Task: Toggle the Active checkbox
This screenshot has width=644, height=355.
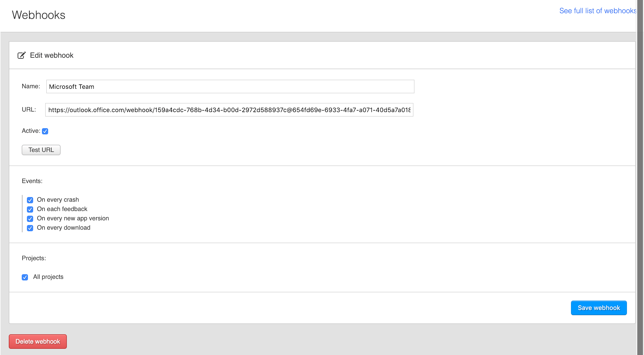Action: (x=45, y=131)
